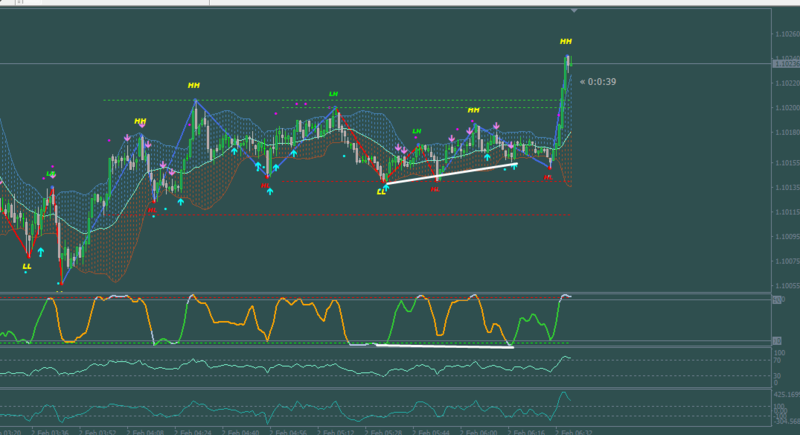Select the HH label above the latest price spike
The image size is (800, 435).
[565, 42]
